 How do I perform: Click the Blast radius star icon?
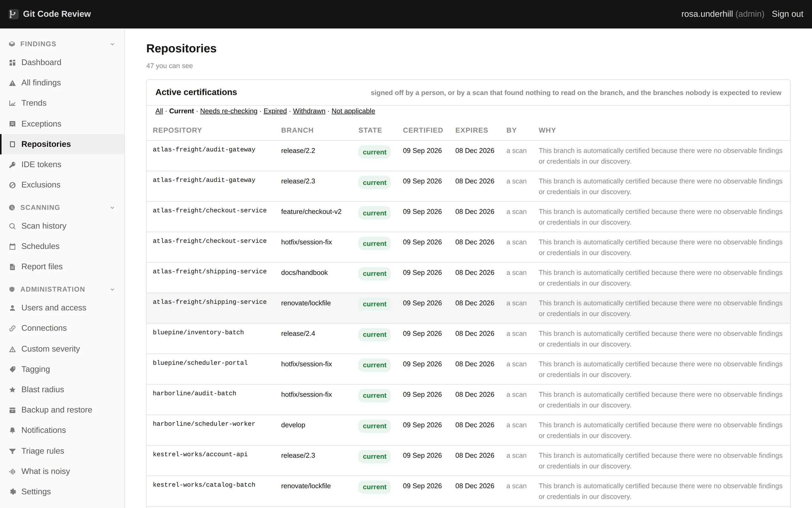coord(12,390)
